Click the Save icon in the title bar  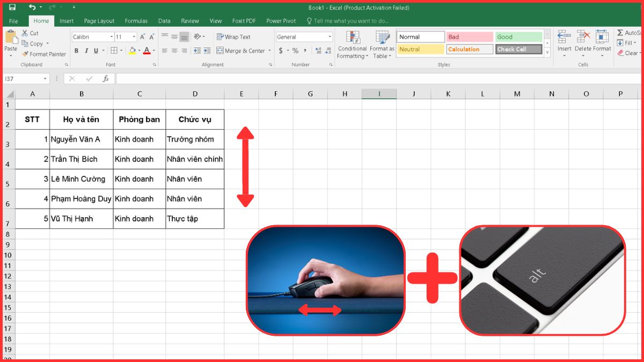[12, 8]
